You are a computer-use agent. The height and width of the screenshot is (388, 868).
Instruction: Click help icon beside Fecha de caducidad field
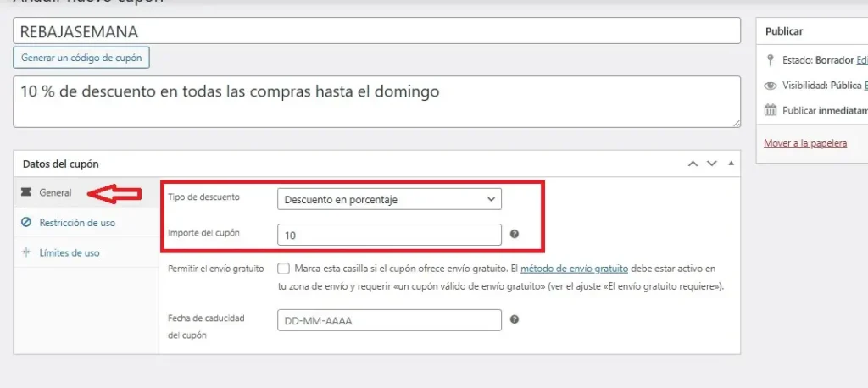click(515, 320)
